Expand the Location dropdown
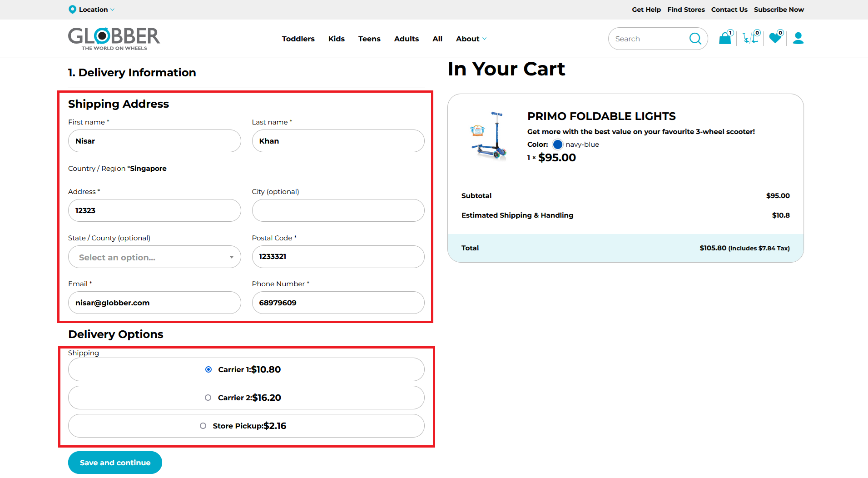Screen dimensions: 868x478 click(x=92, y=10)
